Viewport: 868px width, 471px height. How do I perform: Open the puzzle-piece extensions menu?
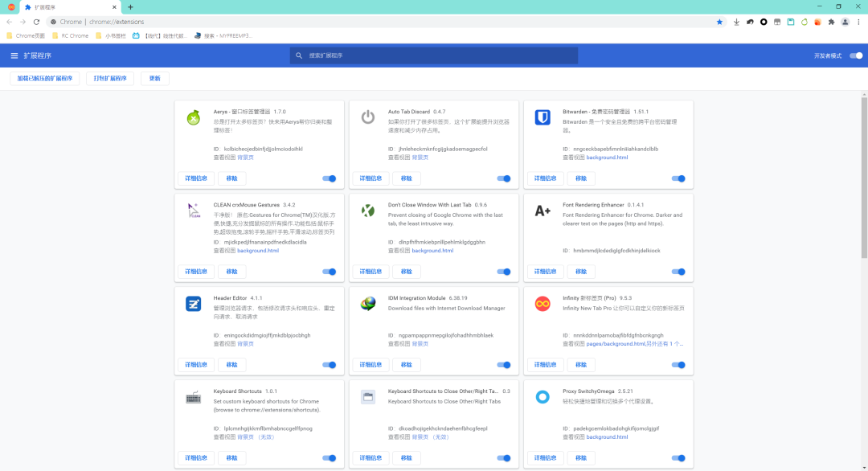(832, 23)
